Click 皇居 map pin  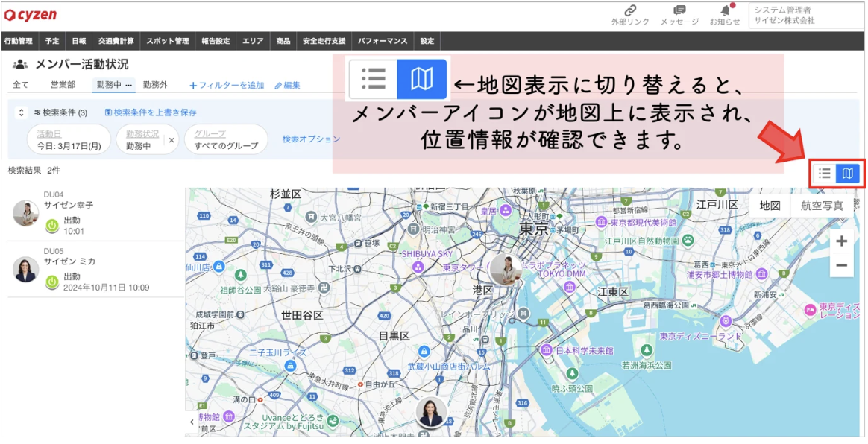(505, 211)
